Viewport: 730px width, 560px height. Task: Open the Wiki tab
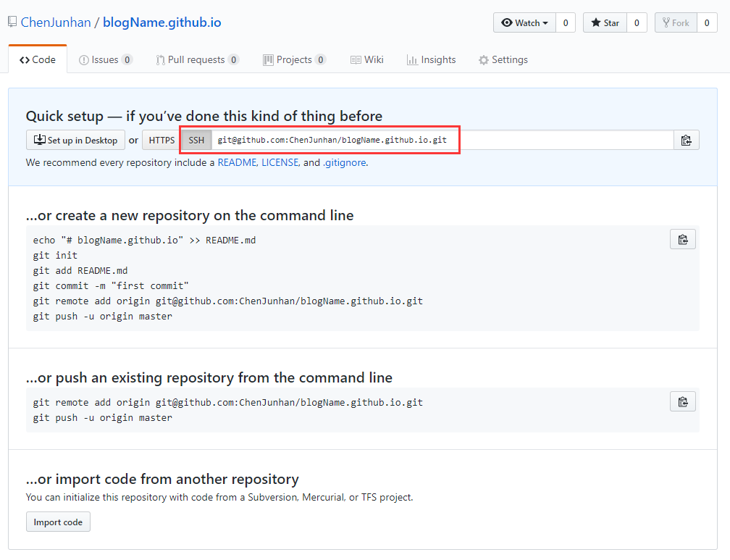click(367, 59)
